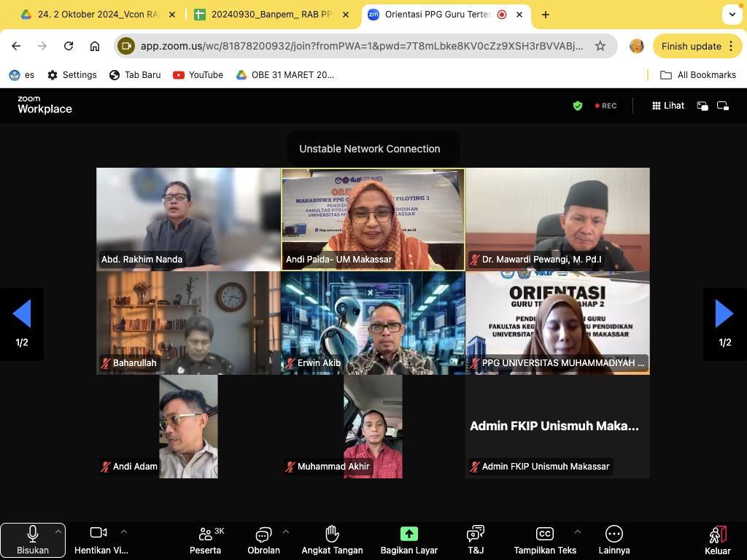This screenshot has width=747, height=560.
Task: Go forward in browser history
Action: click(x=42, y=46)
